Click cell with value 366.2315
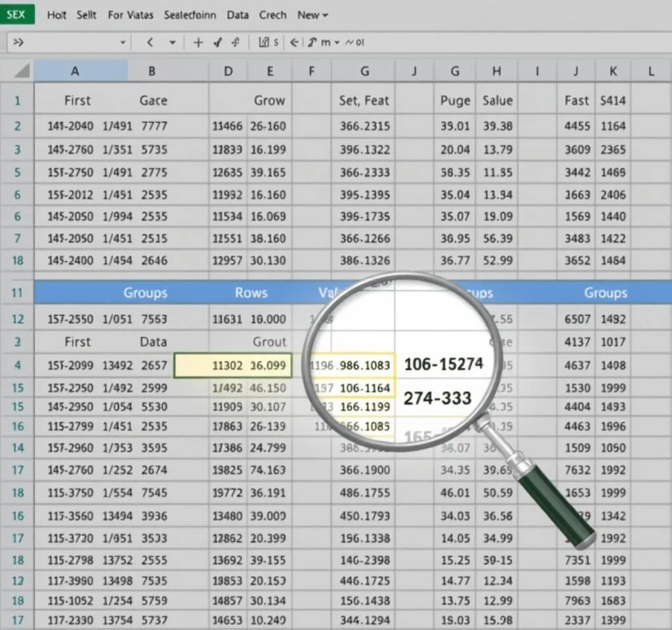This screenshot has height=630, width=672. pos(364,126)
